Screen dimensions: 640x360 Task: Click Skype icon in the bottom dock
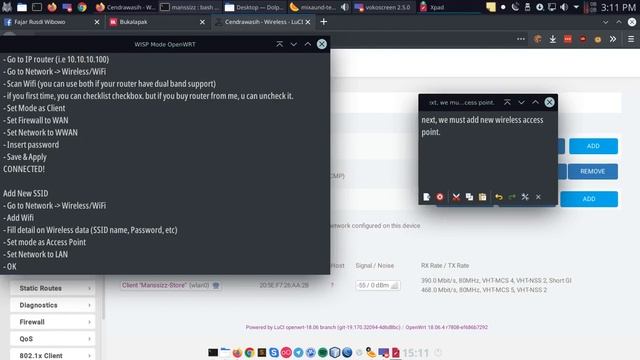(274, 352)
